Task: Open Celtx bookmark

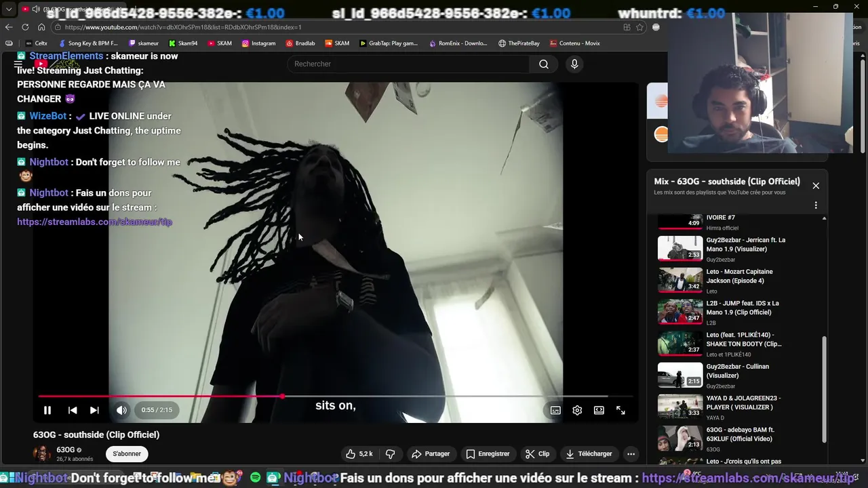Action: pos(35,43)
